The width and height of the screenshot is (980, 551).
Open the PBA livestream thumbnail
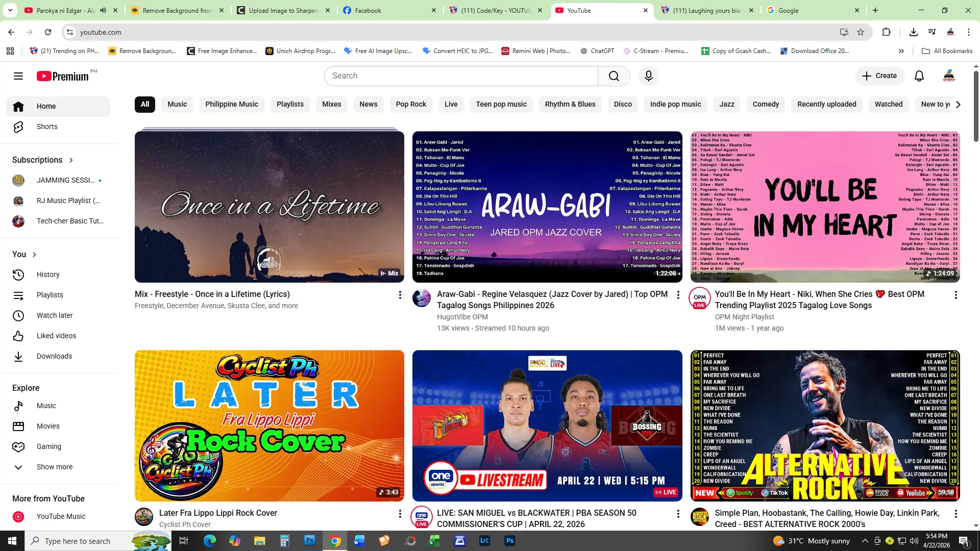tap(547, 426)
